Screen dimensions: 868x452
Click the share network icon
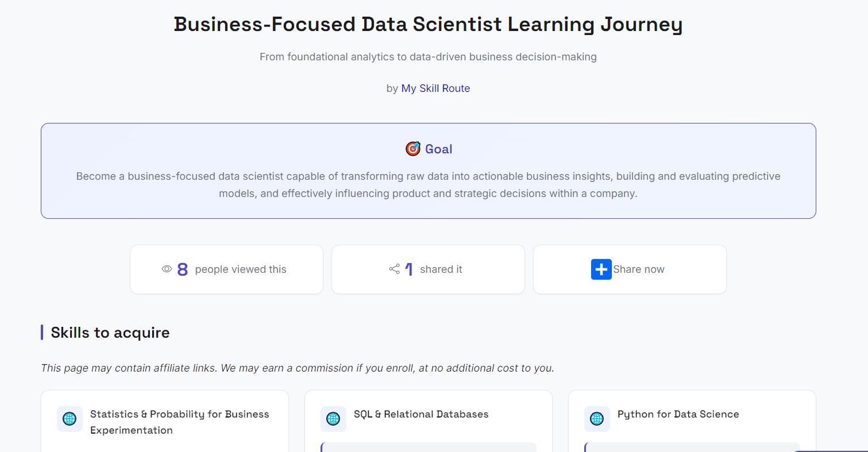[x=395, y=269]
